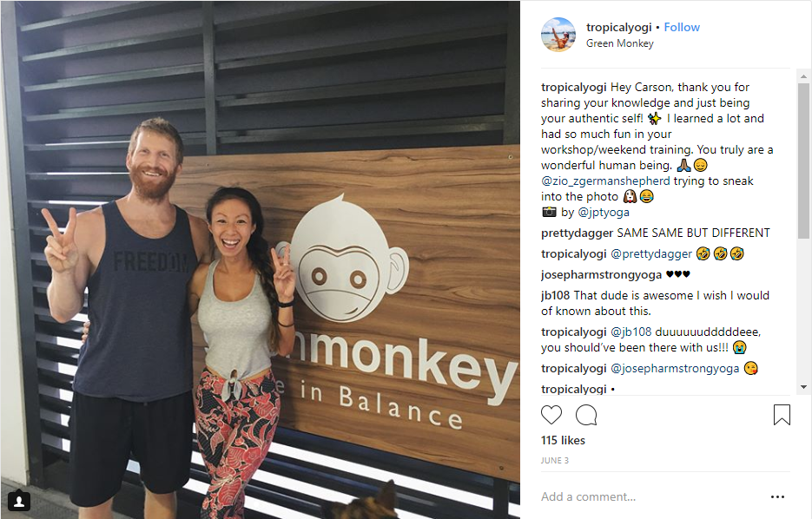The image size is (812, 519).
Task: Follow the tropicalyogi account
Action: [682, 27]
